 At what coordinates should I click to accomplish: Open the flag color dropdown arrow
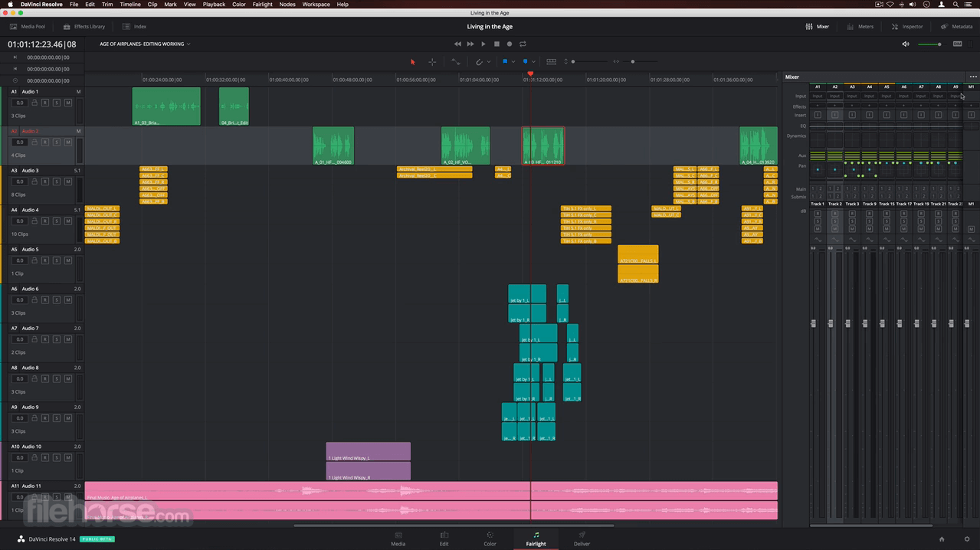click(x=513, y=61)
